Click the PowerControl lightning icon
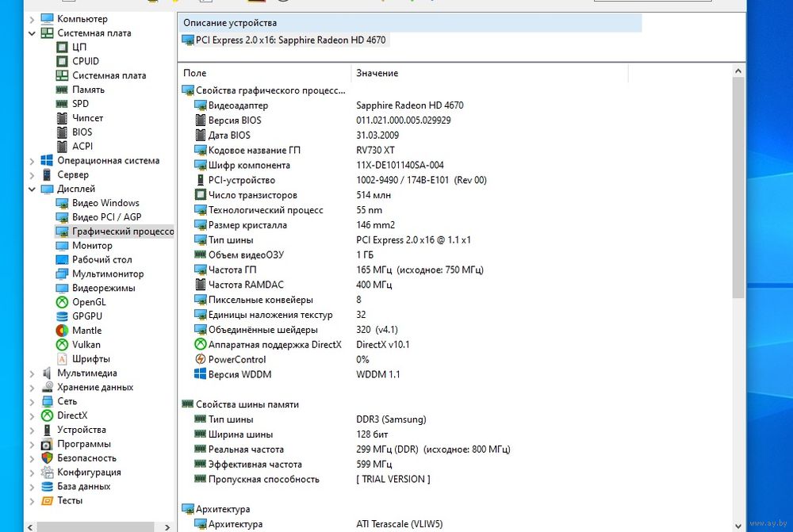This screenshot has width=793, height=532. pyautogui.click(x=201, y=359)
